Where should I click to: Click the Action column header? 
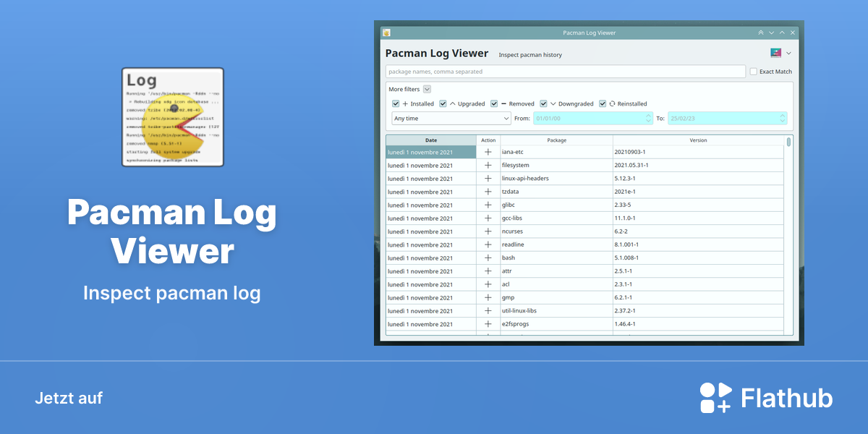488,140
